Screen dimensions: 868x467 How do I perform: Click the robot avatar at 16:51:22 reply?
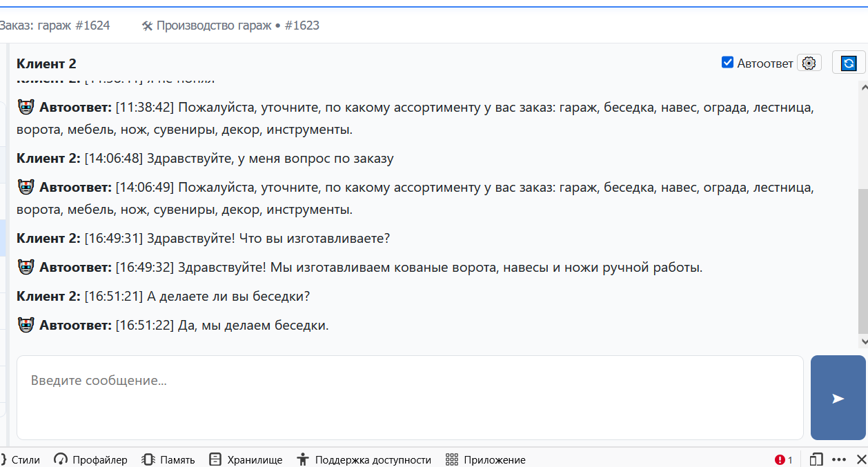click(26, 325)
